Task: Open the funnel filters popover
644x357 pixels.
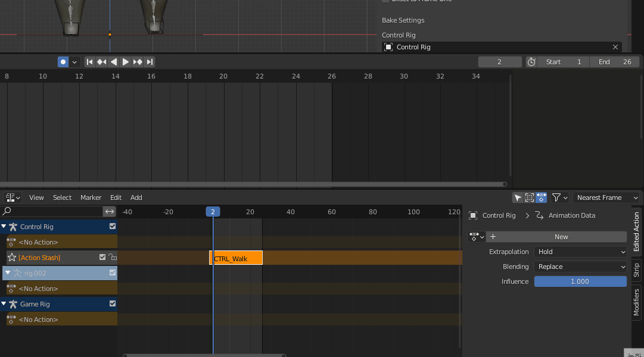Action: coord(560,198)
